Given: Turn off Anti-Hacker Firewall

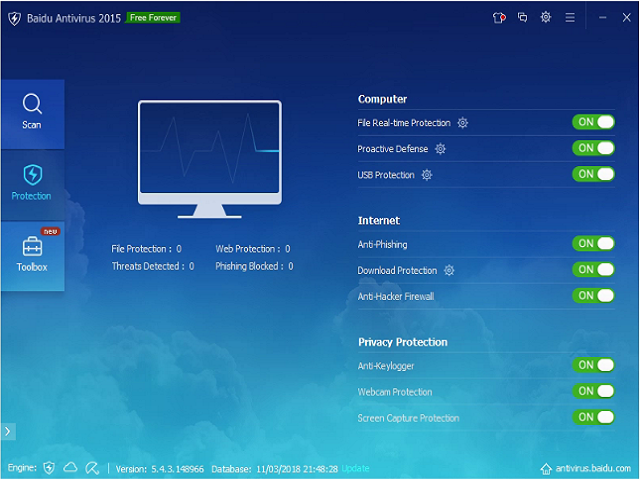Looking at the screenshot, I should click(x=593, y=296).
